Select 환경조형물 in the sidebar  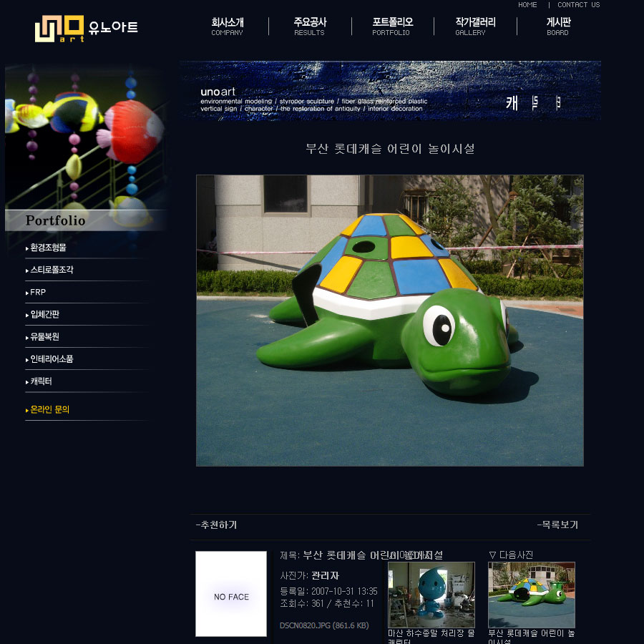pos(49,248)
